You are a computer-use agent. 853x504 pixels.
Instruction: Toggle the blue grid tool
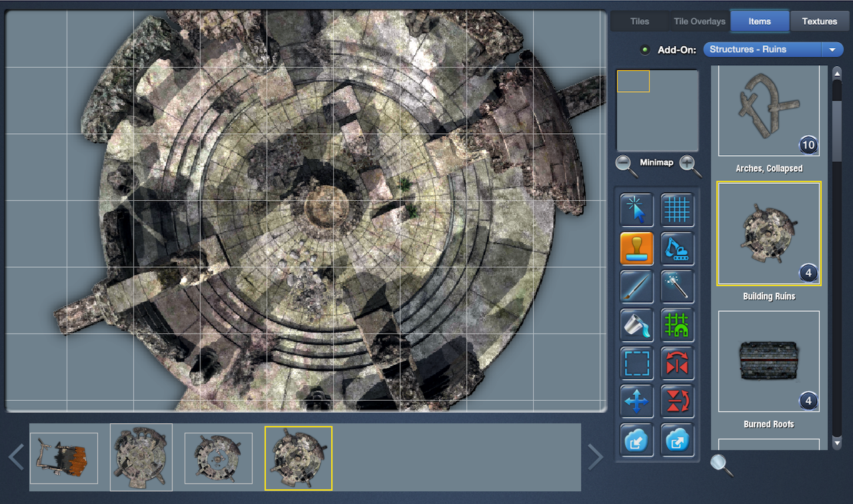coord(678,210)
